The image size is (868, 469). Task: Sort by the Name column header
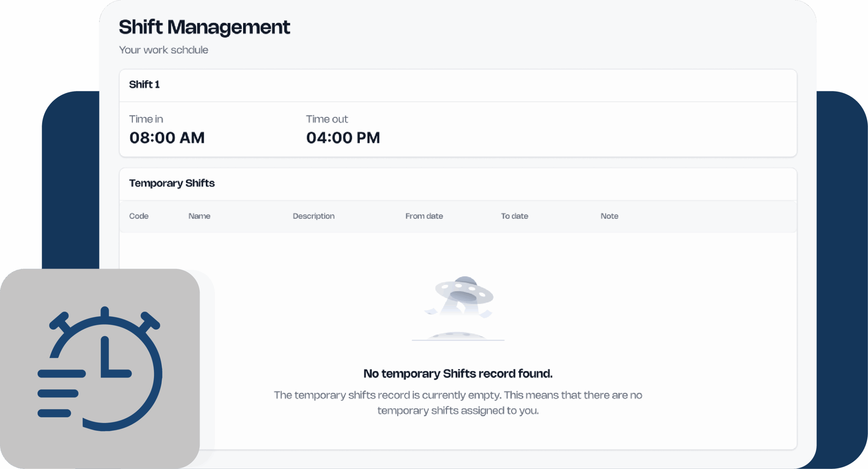199,216
